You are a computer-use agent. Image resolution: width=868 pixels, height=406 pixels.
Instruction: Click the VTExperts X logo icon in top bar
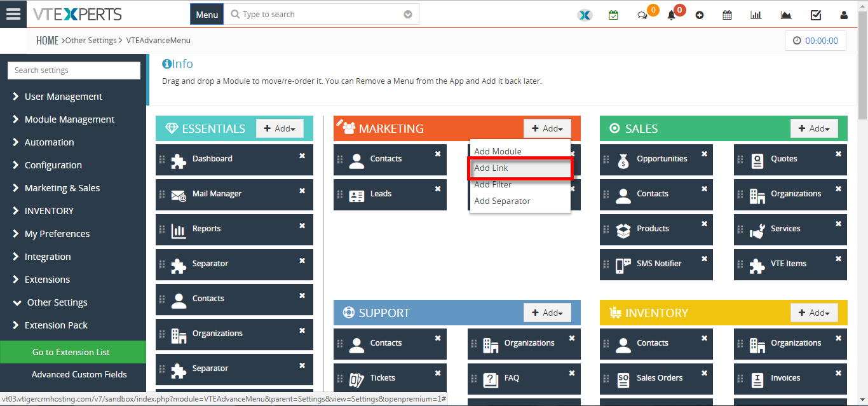[x=585, y=15]
